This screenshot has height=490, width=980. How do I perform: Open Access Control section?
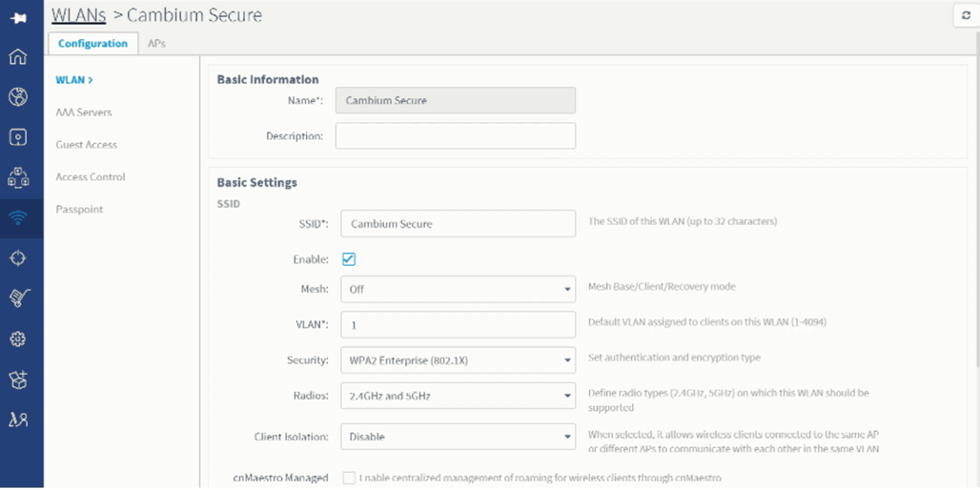(x=91, y=177)
